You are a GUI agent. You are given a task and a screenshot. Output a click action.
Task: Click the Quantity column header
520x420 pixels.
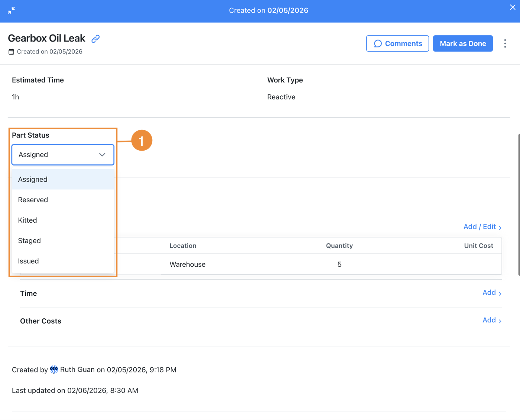(x=339, y=246)
